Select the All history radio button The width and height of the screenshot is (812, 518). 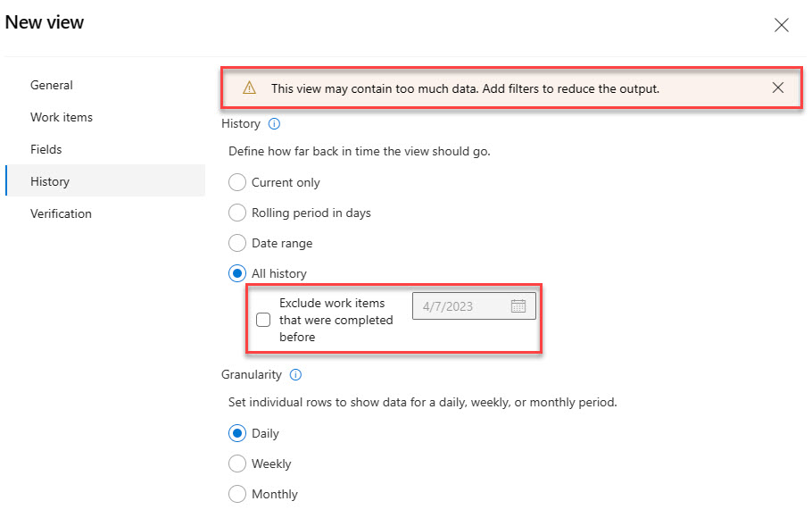(x=237, y=273)
